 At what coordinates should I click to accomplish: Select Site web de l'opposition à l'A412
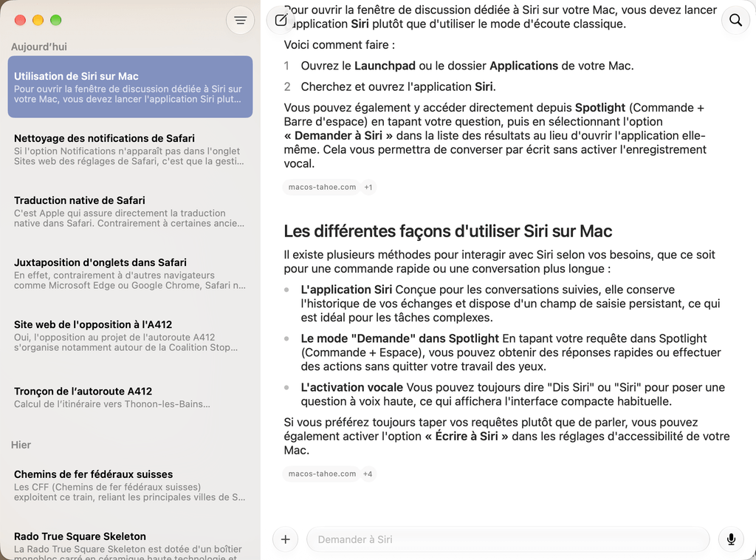(130, 335)
